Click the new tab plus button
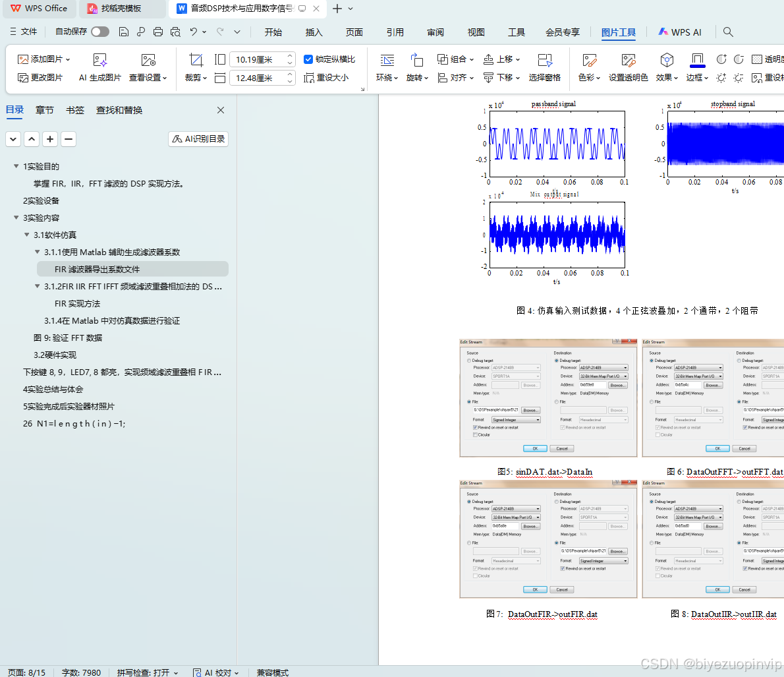This screenshot has height=677, width=784. tap(337, 9)
